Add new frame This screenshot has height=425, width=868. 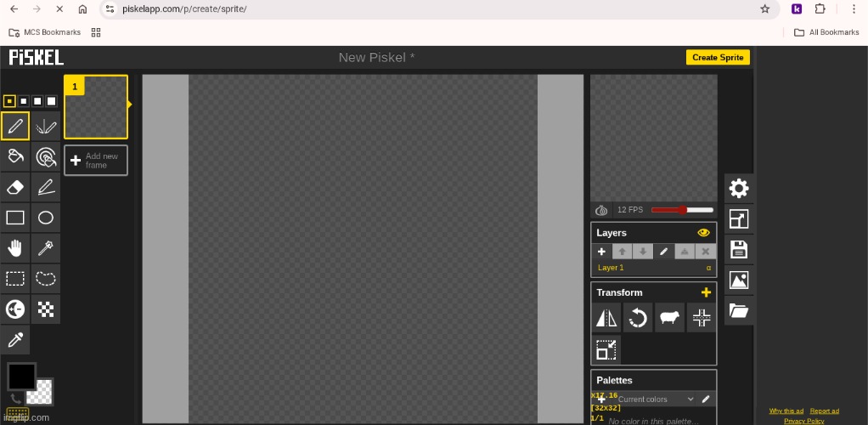pos(96,161)
